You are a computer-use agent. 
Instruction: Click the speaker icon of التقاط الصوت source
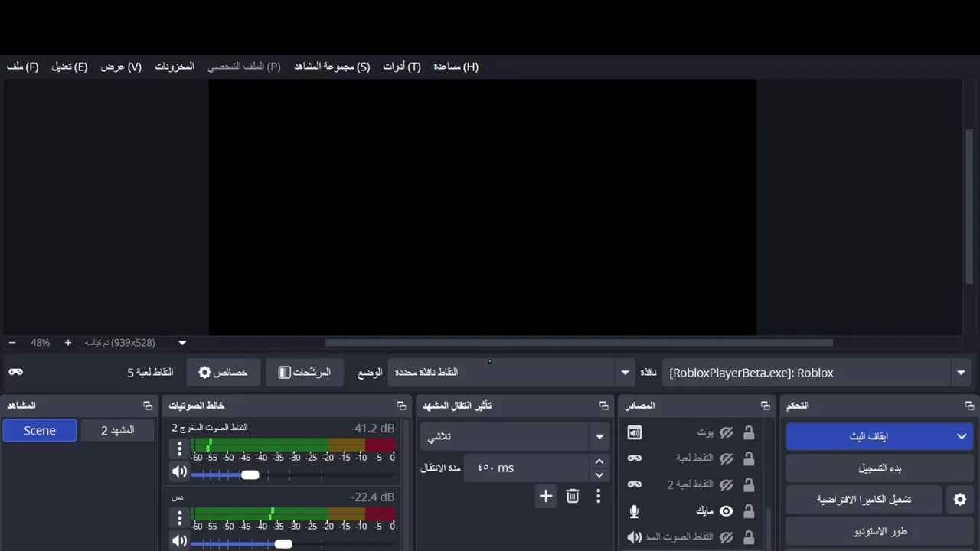point(634,537)
